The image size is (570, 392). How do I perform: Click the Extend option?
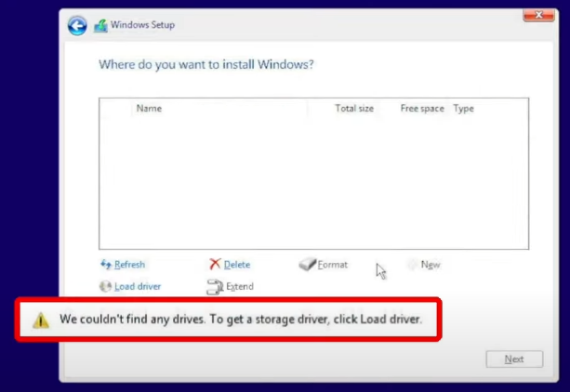coord(240,286)
